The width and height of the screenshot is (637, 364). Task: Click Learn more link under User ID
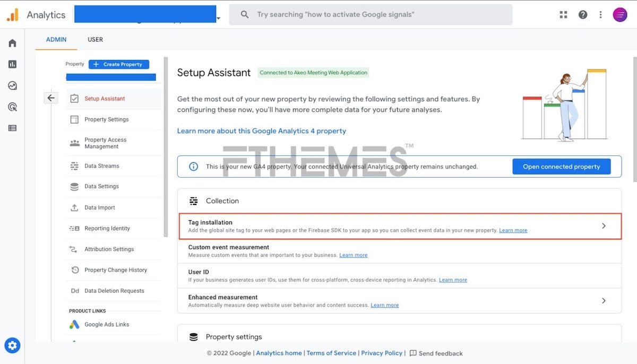coord(453,280)
